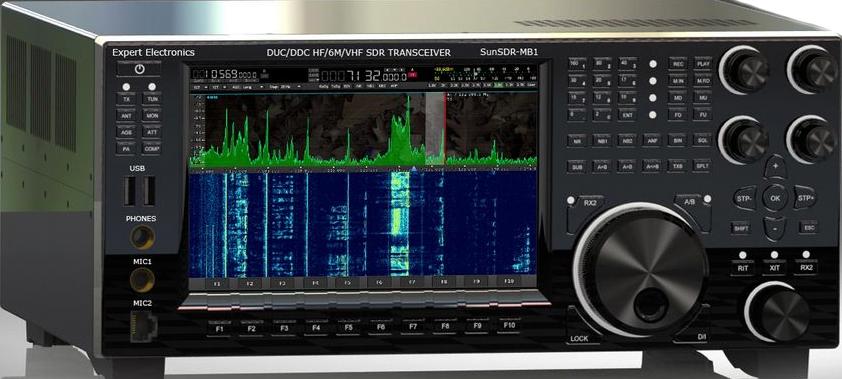Click the SQL squelch button

point(702,140)
